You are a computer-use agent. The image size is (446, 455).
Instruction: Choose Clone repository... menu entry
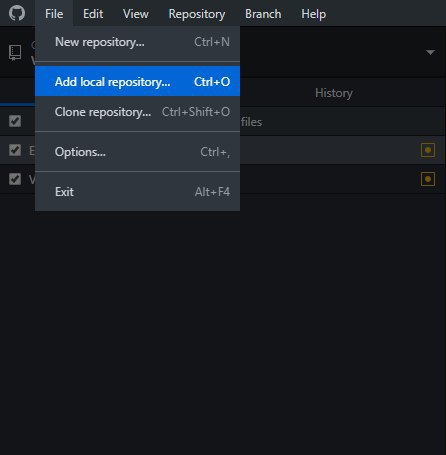[137, 112]
